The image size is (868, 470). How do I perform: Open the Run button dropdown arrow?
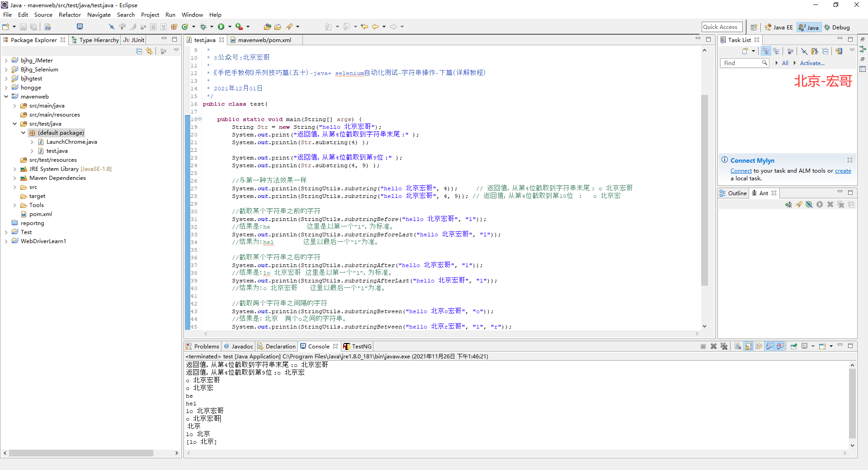pos(230,26)
